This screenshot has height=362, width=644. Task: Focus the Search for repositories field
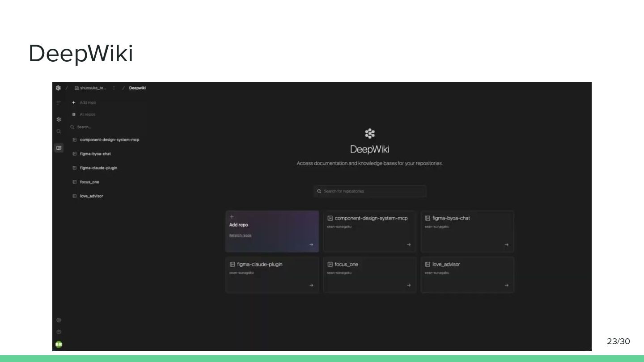tap(370, 191)
